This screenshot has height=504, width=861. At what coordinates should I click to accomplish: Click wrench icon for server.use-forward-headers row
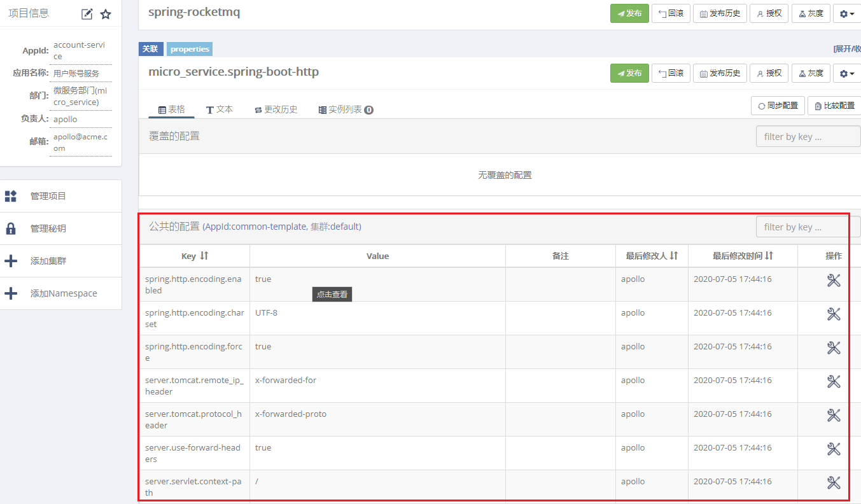pos(834,449)
